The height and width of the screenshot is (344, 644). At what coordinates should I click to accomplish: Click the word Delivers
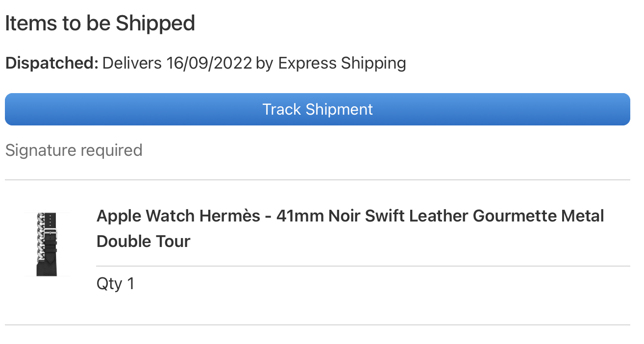[x=132, y=64]
